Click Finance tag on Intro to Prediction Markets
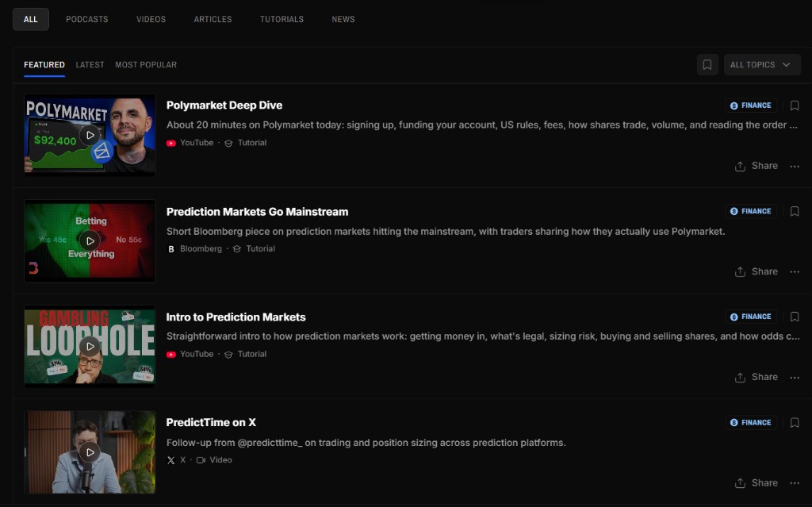 pyautogui.click(x=750, y=317)
